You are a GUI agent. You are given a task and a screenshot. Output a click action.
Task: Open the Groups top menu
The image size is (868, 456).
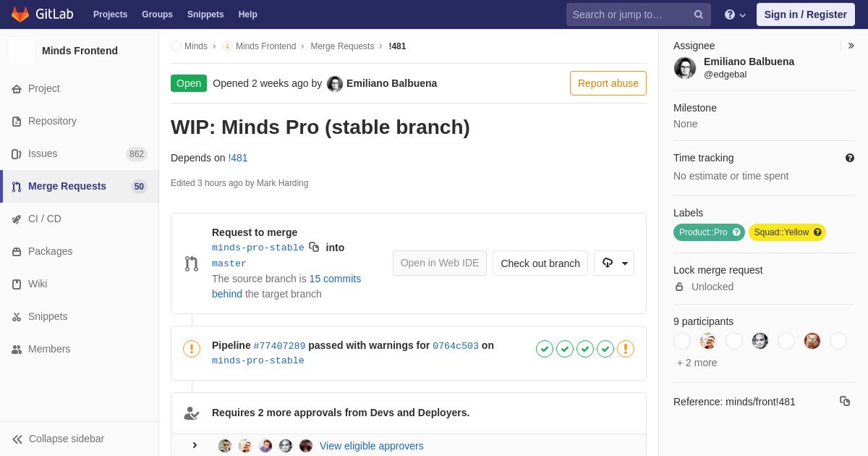click(157, 14)
